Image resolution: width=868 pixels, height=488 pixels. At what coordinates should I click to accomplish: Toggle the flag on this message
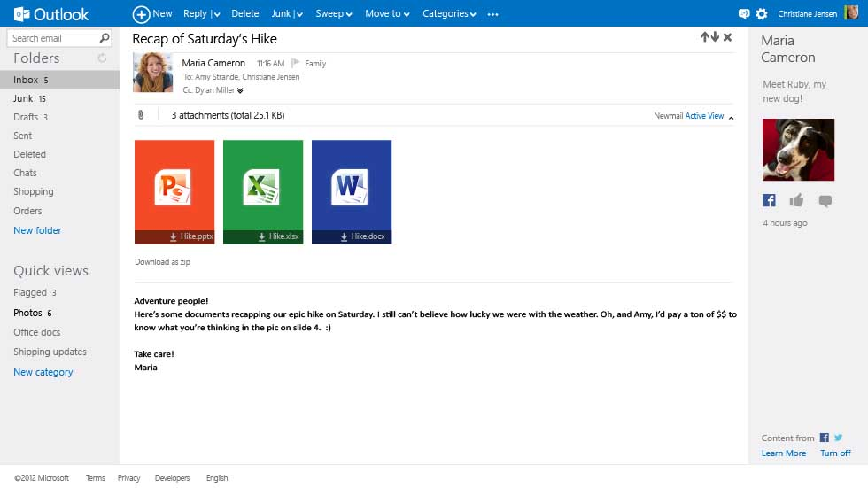[296, 64]
